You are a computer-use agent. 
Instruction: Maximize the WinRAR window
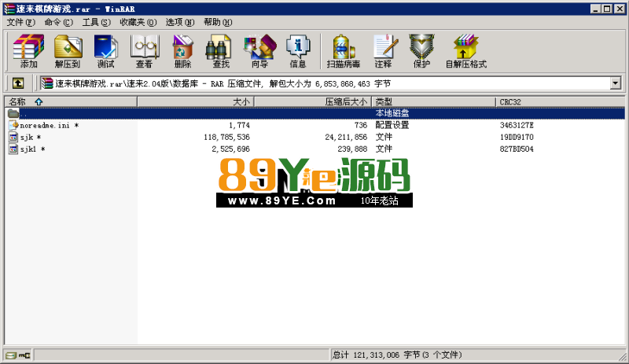tap(607, 9)
